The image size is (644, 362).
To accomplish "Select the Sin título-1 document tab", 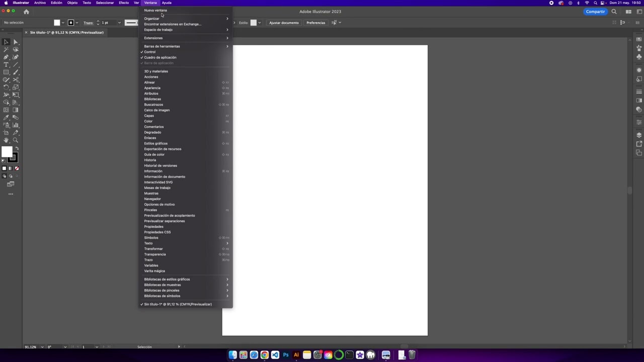I will tap(66, 33).
